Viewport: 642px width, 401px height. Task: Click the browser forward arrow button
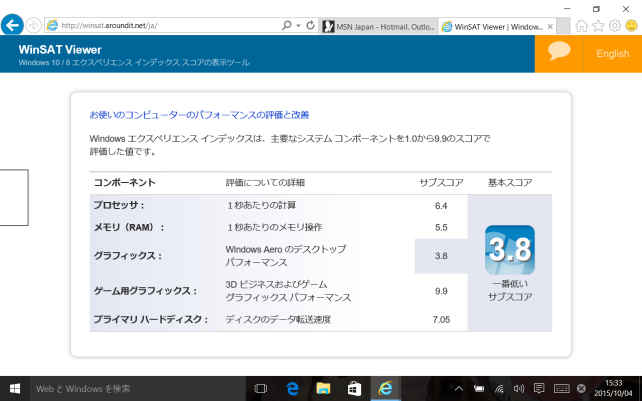[x=34, y=25]
